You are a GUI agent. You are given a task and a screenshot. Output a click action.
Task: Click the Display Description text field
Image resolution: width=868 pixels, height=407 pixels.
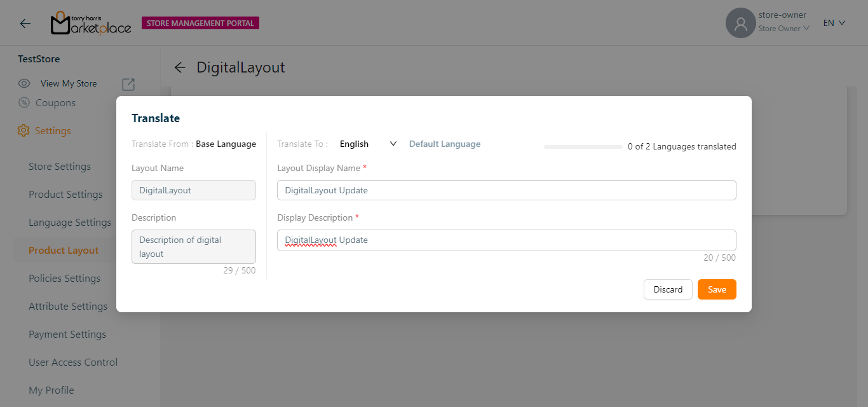(x=506, y=240)
